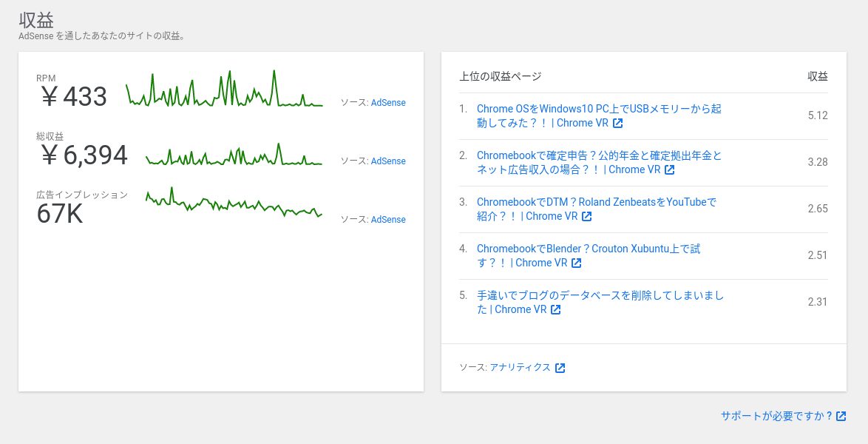The width and height of the screenshot is (868, 444).
Task: Click the 収益 page title
Action: click(36, 20)
